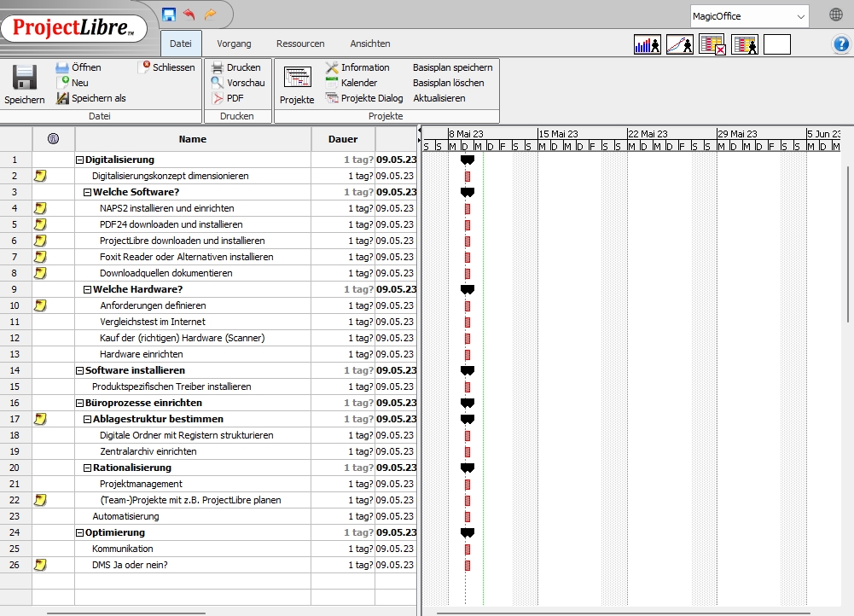854x616 pixels.
Task: Collapse the Rationalisierung task group
Action: click(88, 468)
